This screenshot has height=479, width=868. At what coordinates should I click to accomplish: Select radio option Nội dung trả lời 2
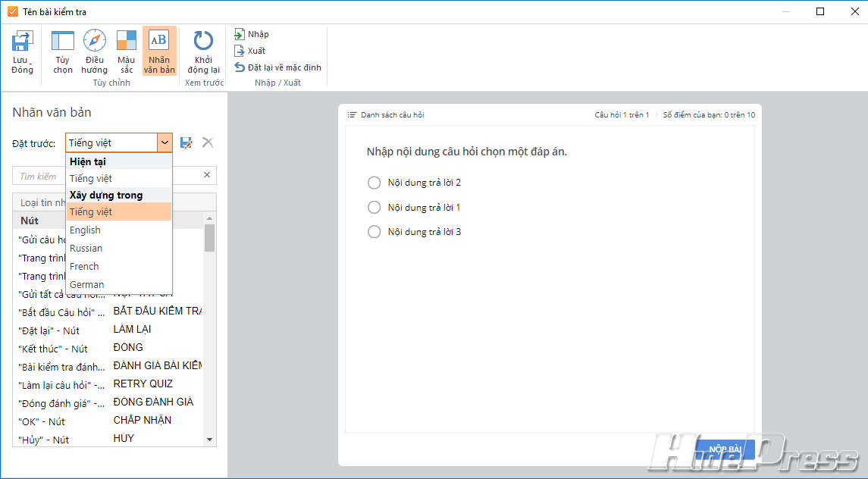coord(374,183)
